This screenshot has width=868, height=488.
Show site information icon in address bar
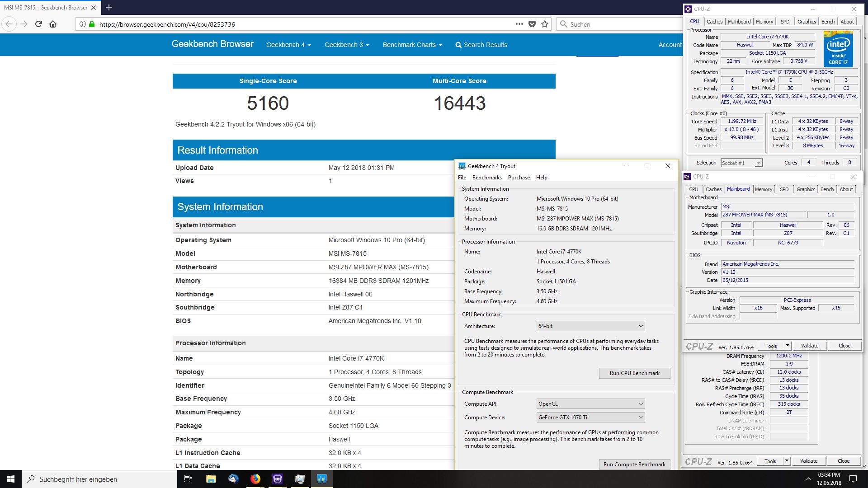pos(82,24)
